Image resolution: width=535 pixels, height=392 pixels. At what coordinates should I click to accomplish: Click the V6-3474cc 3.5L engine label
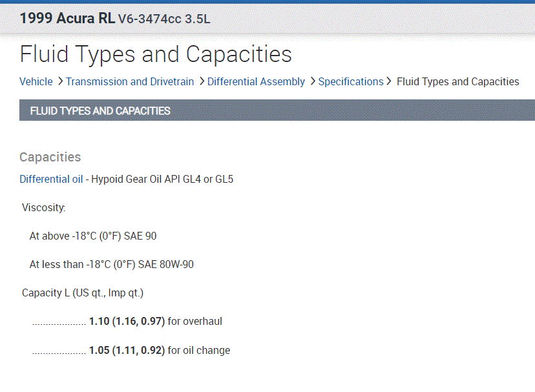point(164,19)
